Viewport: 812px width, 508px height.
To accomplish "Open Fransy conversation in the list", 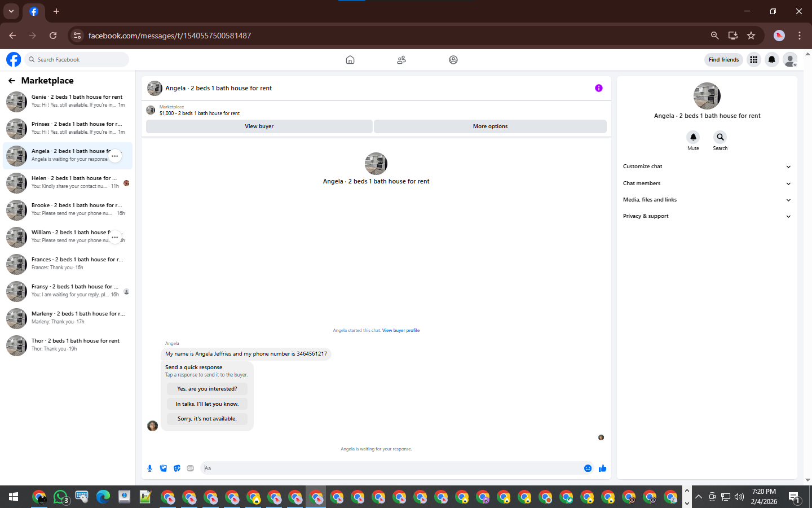I will (68, 291).
